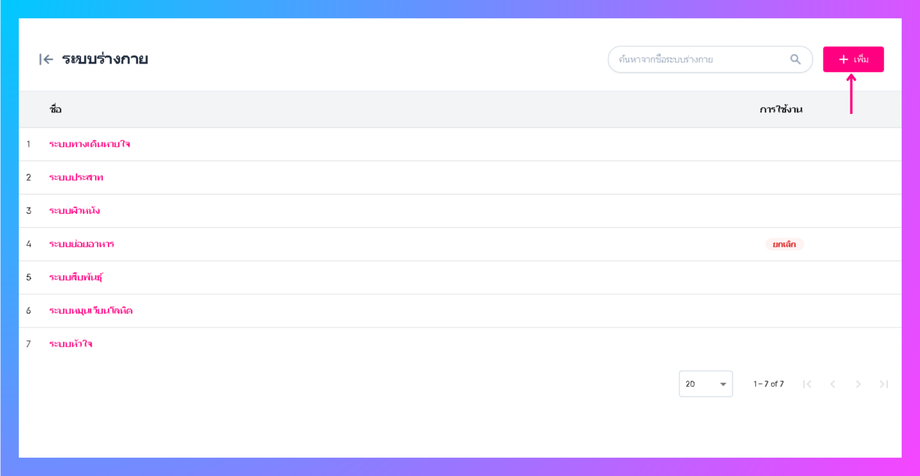Jump to last page of results
This screenshot has height=476, width=920.
(x=884, y=384)
